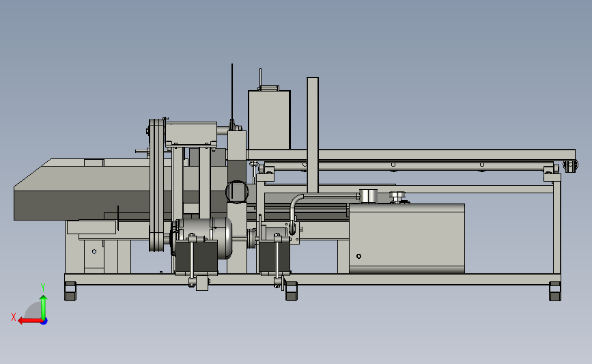
Task: Select the circular pipe section near the column
Action: click(237, 192)
